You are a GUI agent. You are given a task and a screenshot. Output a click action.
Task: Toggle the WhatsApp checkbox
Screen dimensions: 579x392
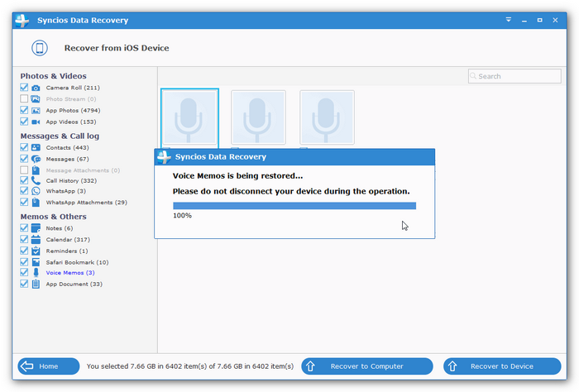24,191
